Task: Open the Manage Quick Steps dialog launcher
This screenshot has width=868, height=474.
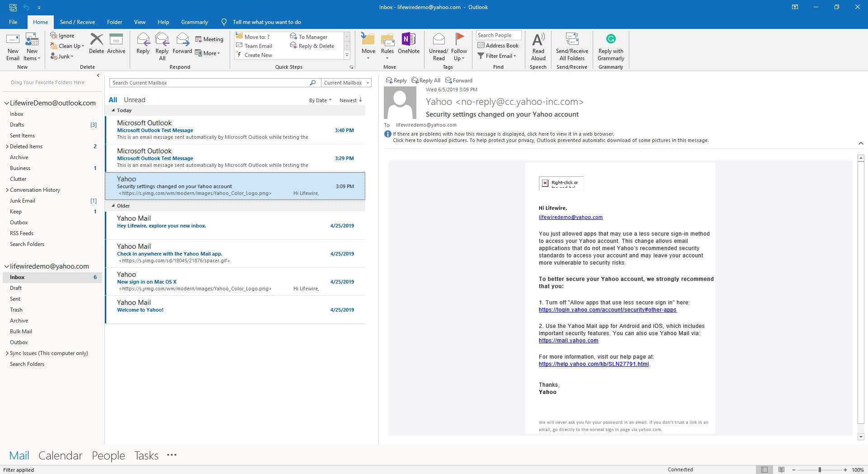Action: coord(351,67)
